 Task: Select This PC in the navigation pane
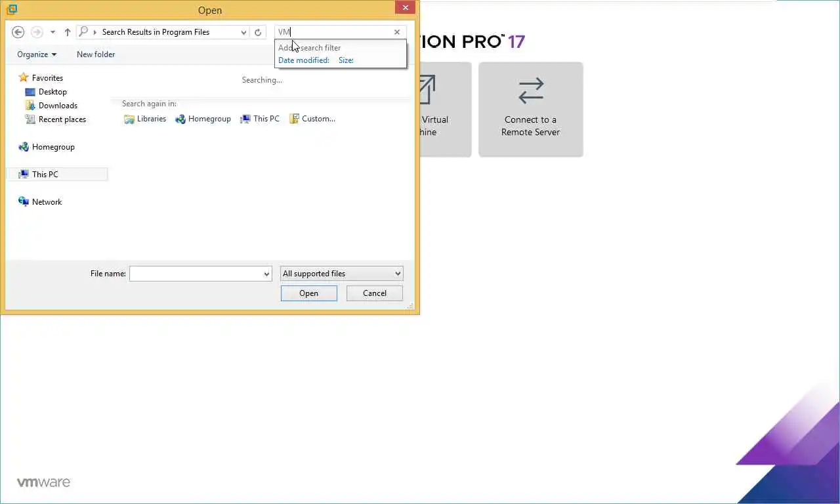point(57,175)
